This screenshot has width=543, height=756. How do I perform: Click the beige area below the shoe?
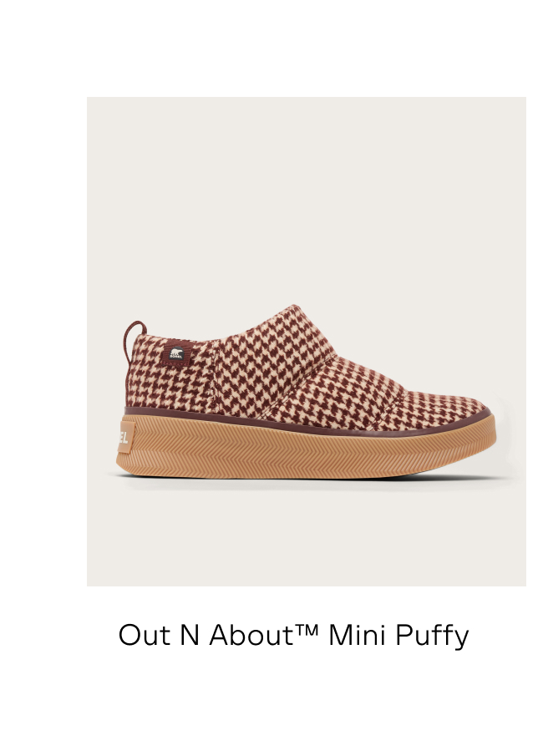[x=307, y=535]
